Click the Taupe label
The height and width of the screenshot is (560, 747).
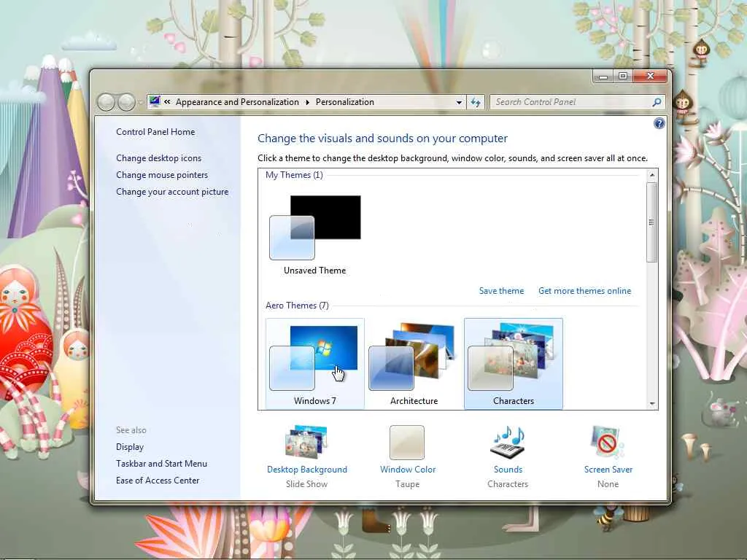pos(407,484)
